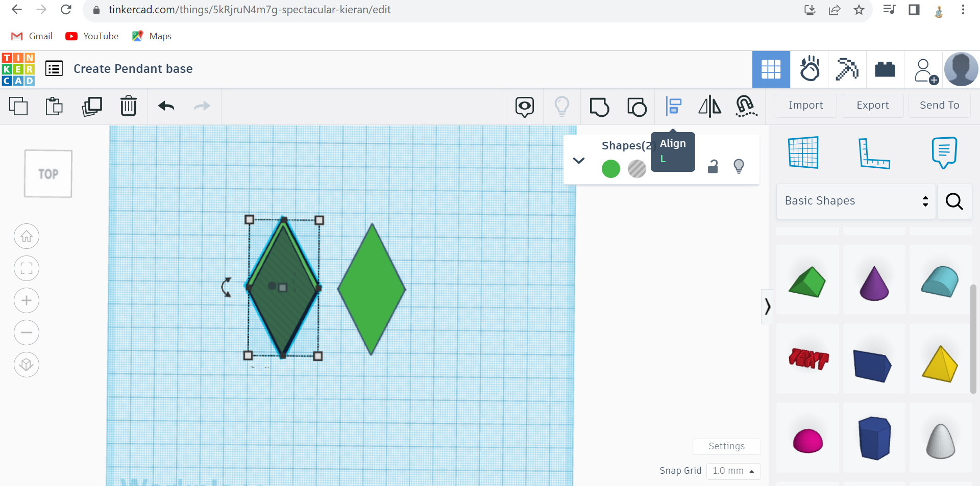Screen dimensions: 980x486
Task: Select the Ungroup tool
Action: (636, 107)
